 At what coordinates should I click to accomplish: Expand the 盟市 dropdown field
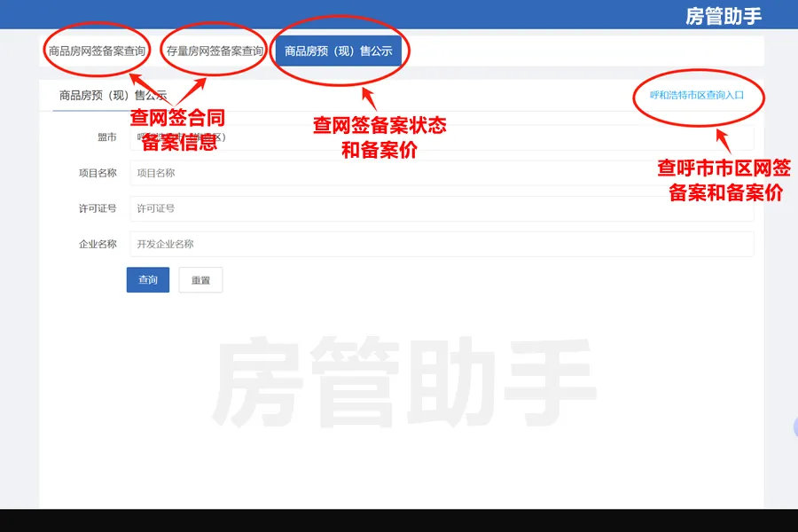pos(442,137)
